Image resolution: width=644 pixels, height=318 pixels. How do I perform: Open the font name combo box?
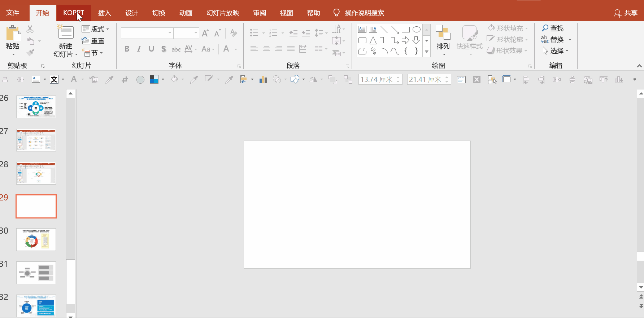pyautogui.click(x=147, y=33)
